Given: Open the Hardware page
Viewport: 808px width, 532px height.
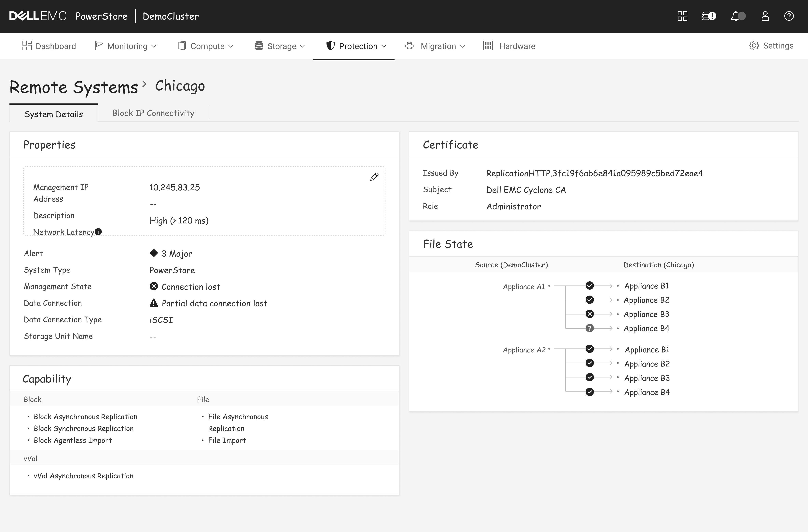Looking at the screenshot, I should [509, 46].
